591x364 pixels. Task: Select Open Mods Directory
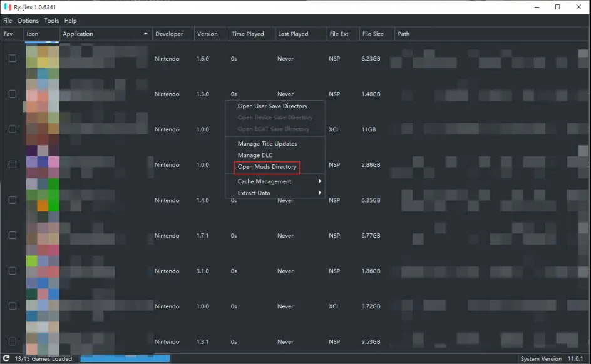click(x=267, y=167)
